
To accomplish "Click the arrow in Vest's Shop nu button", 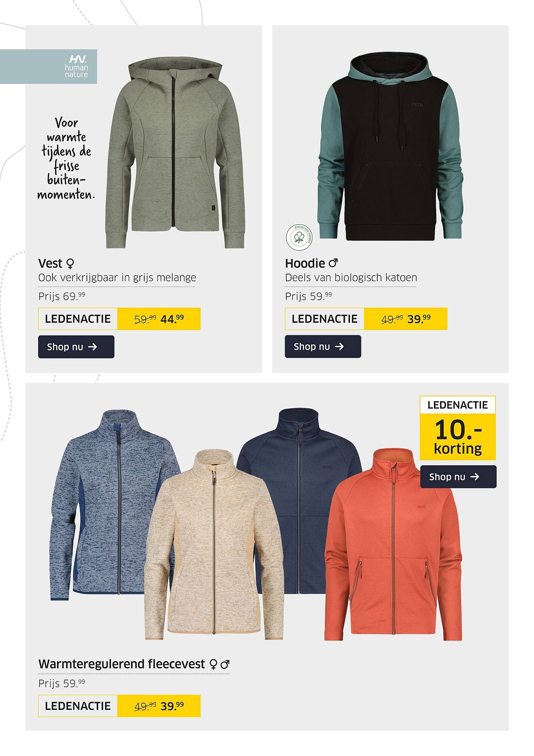I will (93, 347).
